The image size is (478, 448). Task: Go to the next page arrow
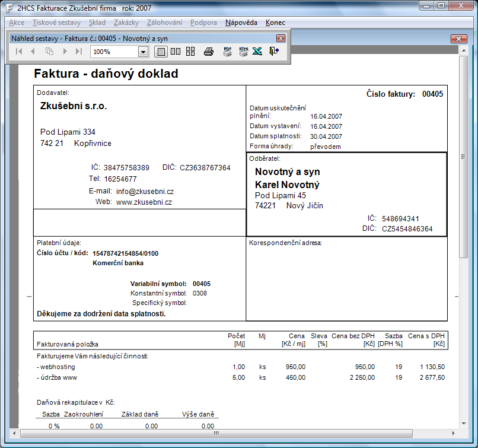pos(65,52)
